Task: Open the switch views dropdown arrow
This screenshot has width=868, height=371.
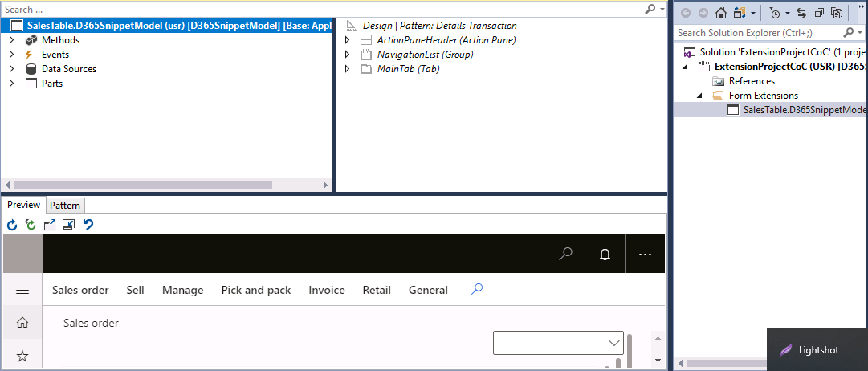Action: (753, 14)
